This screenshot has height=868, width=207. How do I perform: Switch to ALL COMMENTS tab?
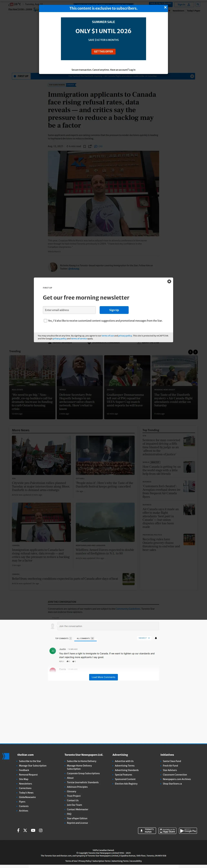coord(85,639)
